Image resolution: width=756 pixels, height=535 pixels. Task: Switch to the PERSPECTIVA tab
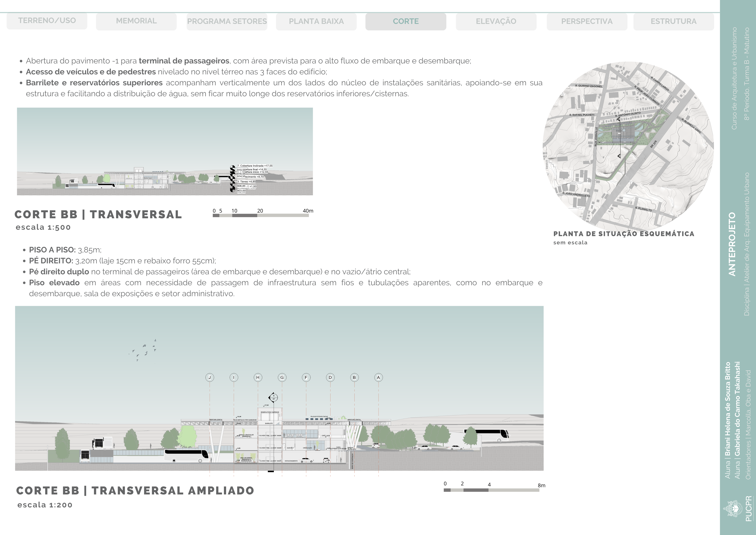coord(587,21)
